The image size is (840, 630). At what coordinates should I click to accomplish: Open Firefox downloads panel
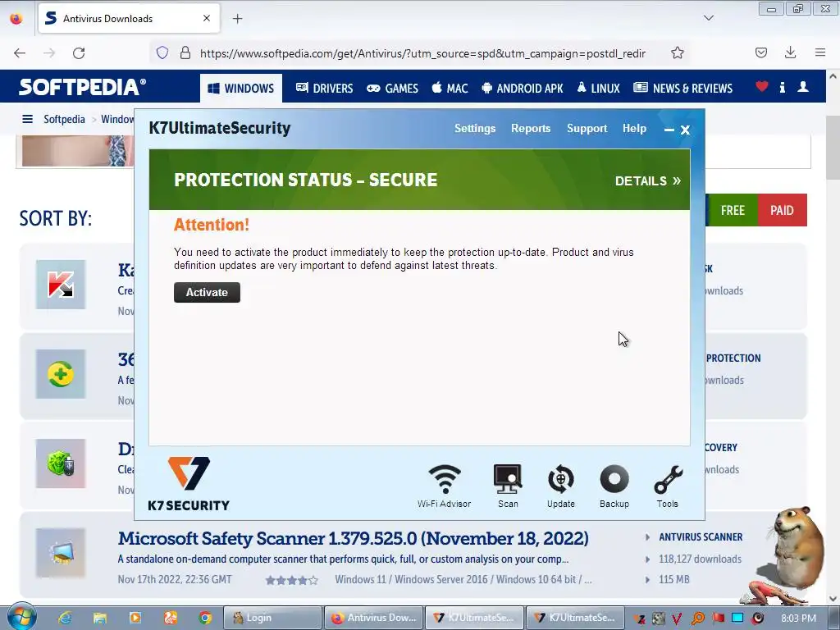[790, 52]
